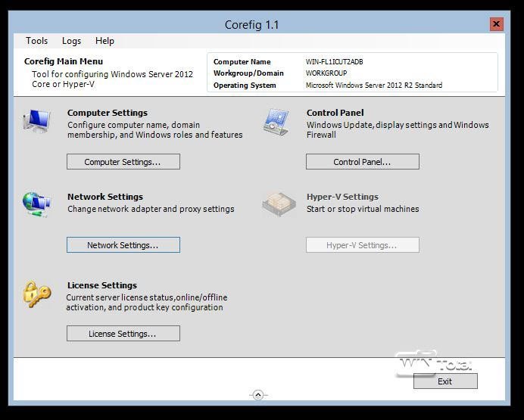524x420 pixels.
Task: Click the Operating System label
Action: click(x=245, y=85)
